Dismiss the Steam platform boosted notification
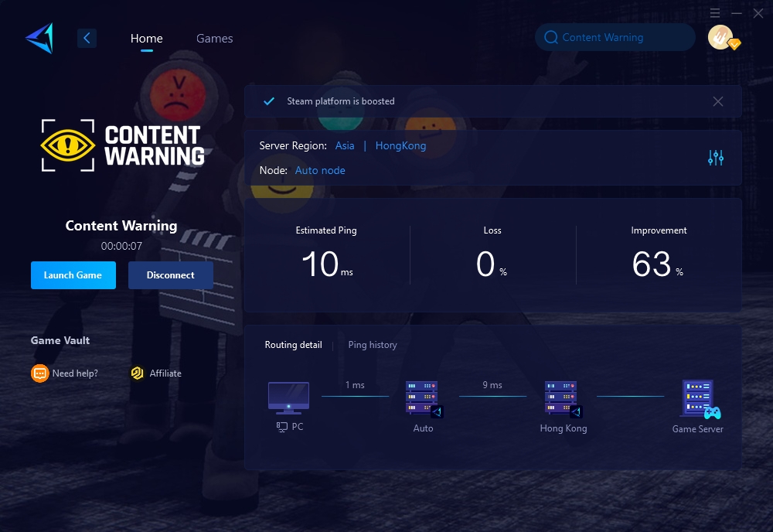The width and height of the screenshot is (773, 532). click(x=718, y=101)
